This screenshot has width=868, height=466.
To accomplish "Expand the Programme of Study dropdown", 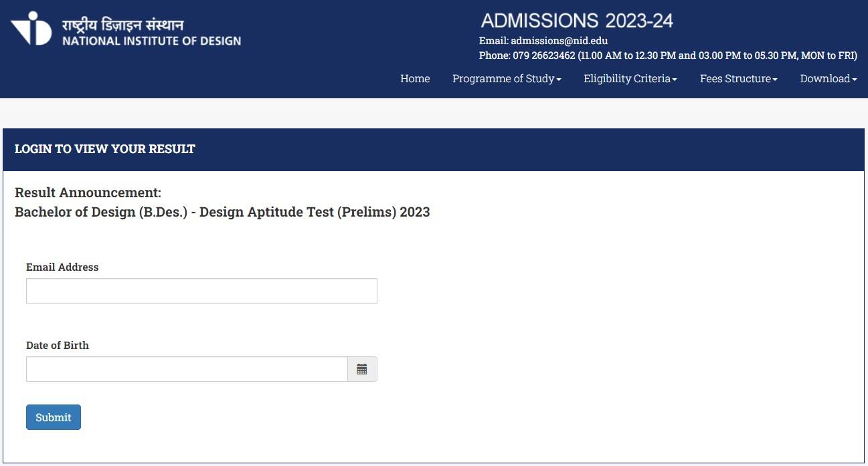I will (x=507, y=78).
